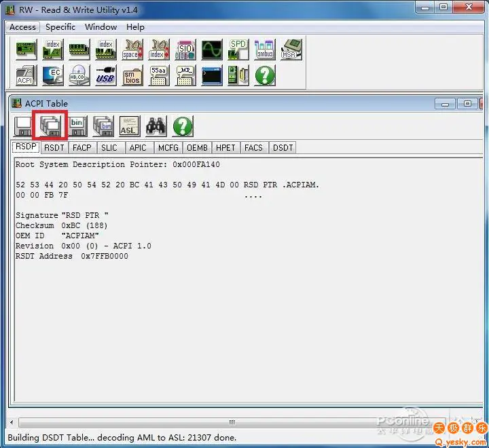
Task: Open the CPU MSR registers tool
Action: click(291, 50)
